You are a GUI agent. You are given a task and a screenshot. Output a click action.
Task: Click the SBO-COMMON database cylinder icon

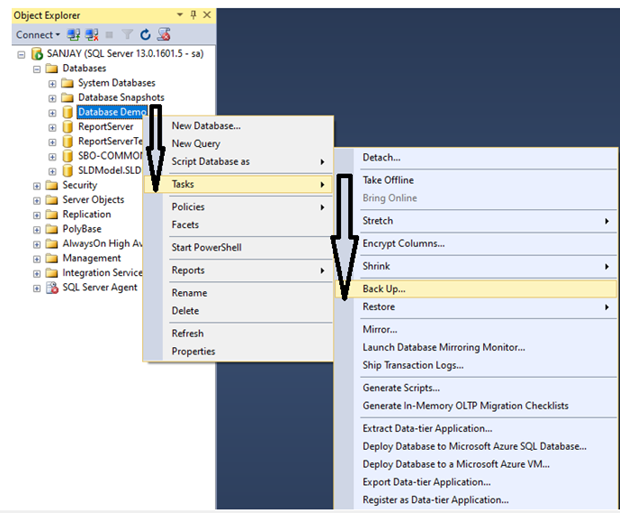pos(68,156)
